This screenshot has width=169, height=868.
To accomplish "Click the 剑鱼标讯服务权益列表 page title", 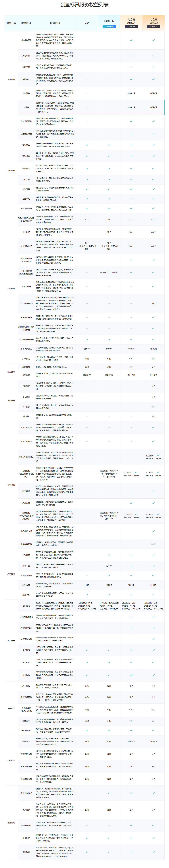I will (x=84, y=5).
